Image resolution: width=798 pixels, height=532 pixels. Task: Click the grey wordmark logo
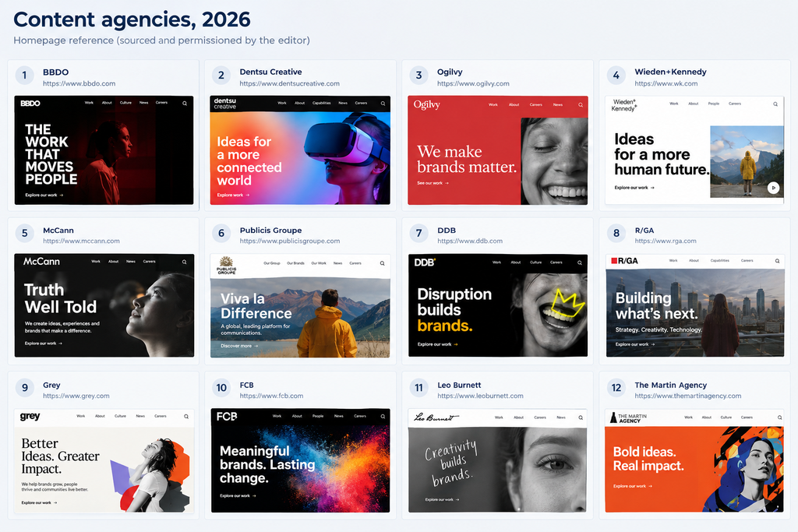(30, 417)
